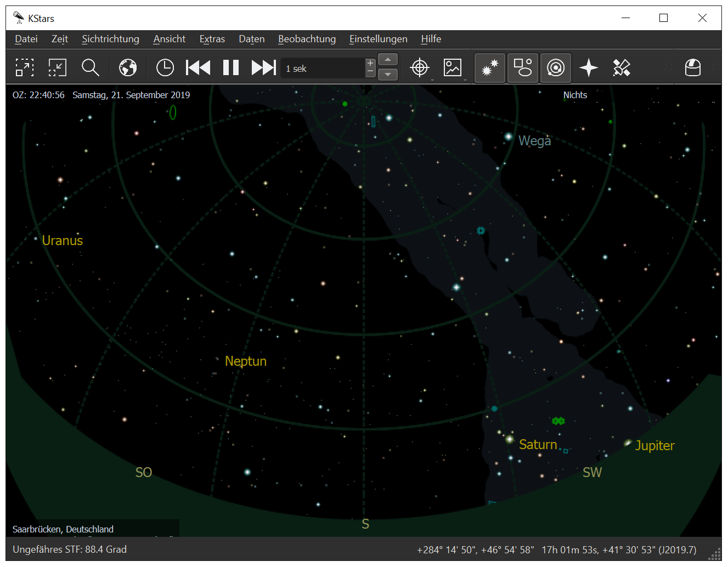This screenshot has height=567, width=728.
Task: Toggle the stars display button
Action: [x=490, y=67]
